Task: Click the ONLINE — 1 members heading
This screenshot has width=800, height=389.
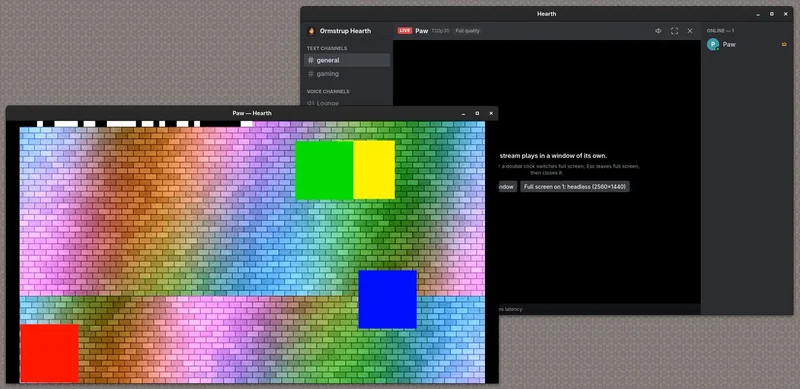Action: (720, 31)
